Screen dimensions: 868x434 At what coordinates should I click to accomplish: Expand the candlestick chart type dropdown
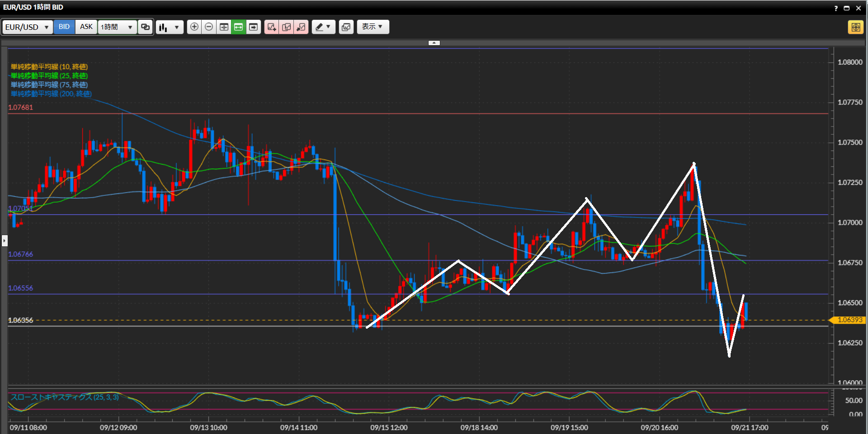coord(170,27)
